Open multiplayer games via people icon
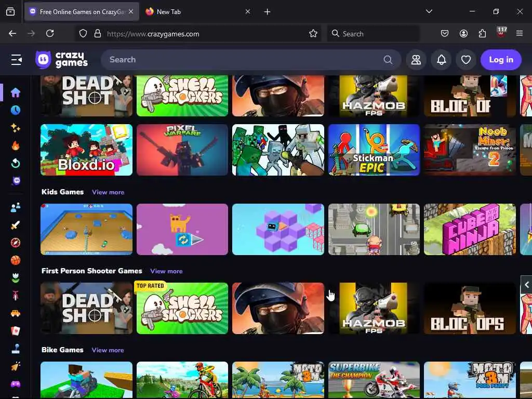Screen dimensions: 532x399 [16, 207]
